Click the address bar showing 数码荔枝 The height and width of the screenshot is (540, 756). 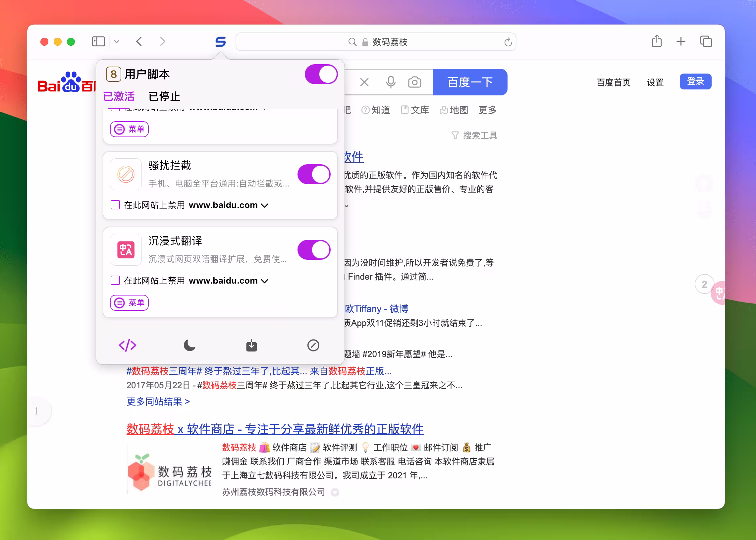pyautogui.click(x=376, y=42)
